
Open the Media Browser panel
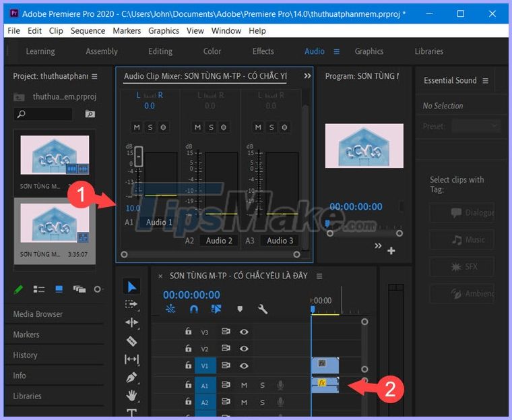tap(38, 314)
